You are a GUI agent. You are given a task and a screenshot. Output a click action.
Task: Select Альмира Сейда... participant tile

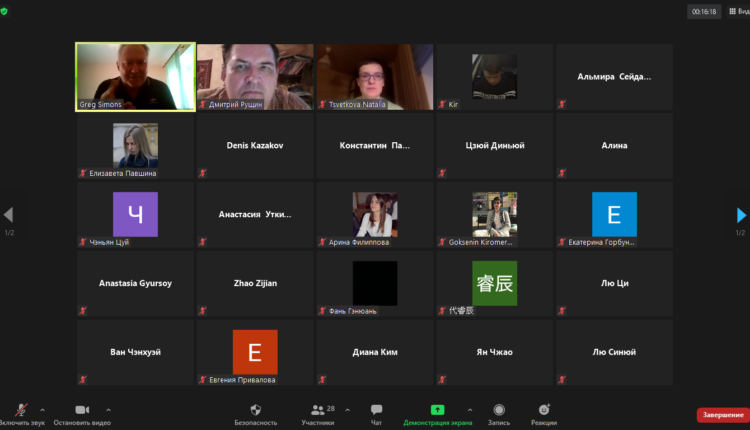tap(614, 77)
